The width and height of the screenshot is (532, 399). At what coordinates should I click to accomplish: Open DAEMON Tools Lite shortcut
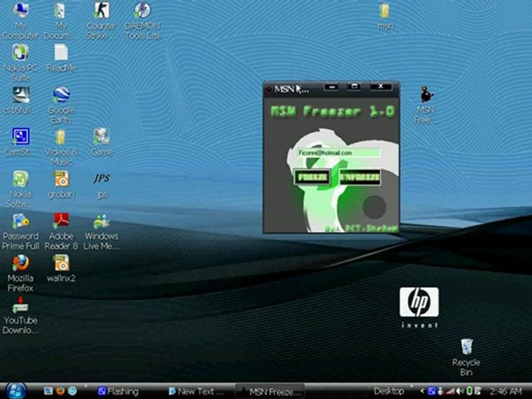pos(142,21)
